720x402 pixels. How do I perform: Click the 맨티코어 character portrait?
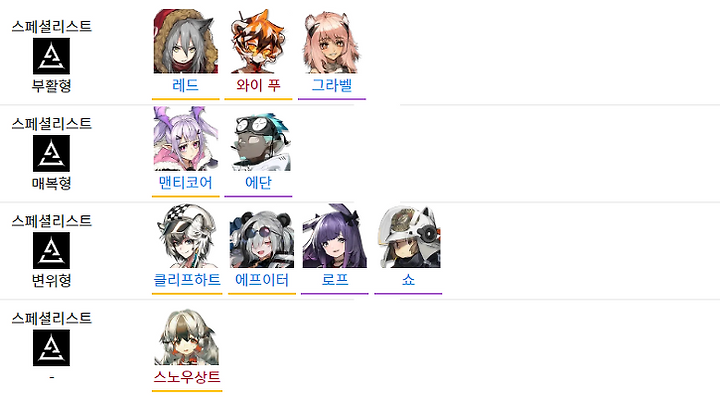tap(186, 139)
